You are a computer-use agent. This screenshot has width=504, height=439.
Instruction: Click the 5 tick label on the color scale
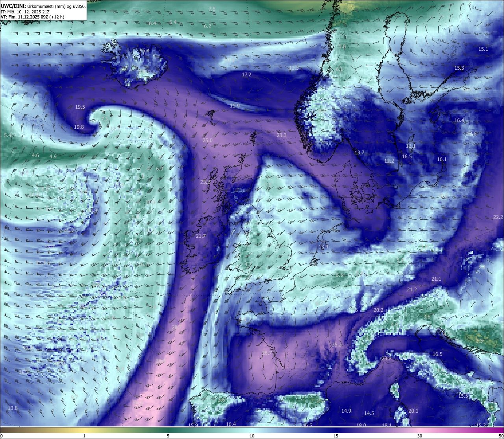click(x=168, y=436)
